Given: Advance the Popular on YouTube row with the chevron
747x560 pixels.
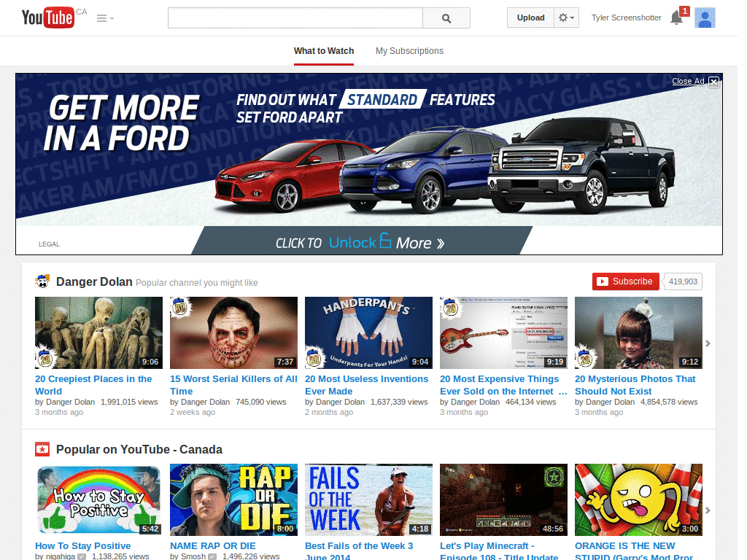Looking at the screenshot, I should [707, 510].
